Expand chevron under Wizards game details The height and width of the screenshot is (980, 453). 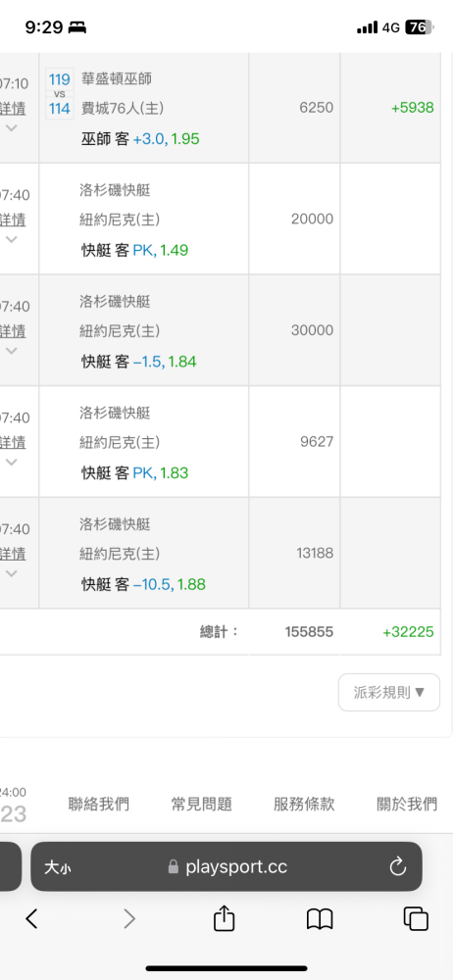(11, 127)
